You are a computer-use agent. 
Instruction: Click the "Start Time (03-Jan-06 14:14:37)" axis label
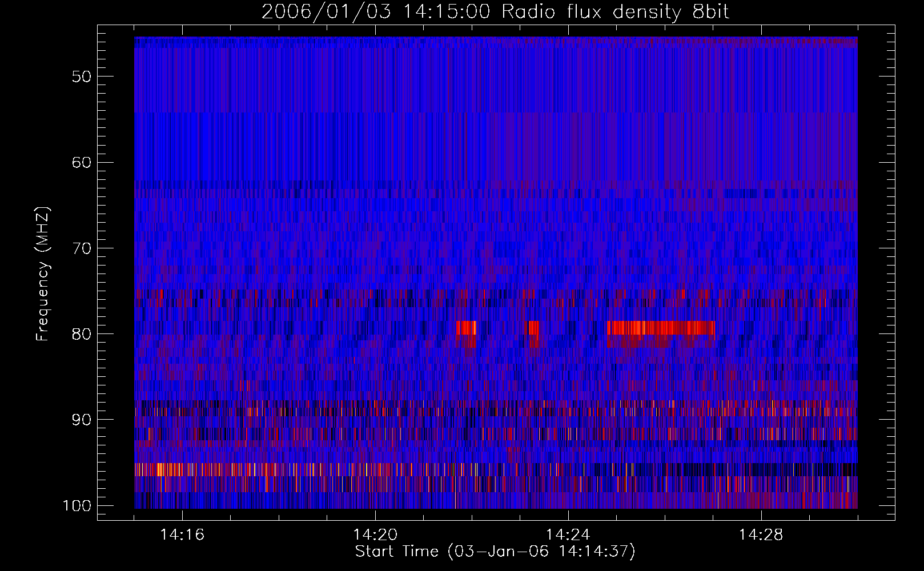495,552
